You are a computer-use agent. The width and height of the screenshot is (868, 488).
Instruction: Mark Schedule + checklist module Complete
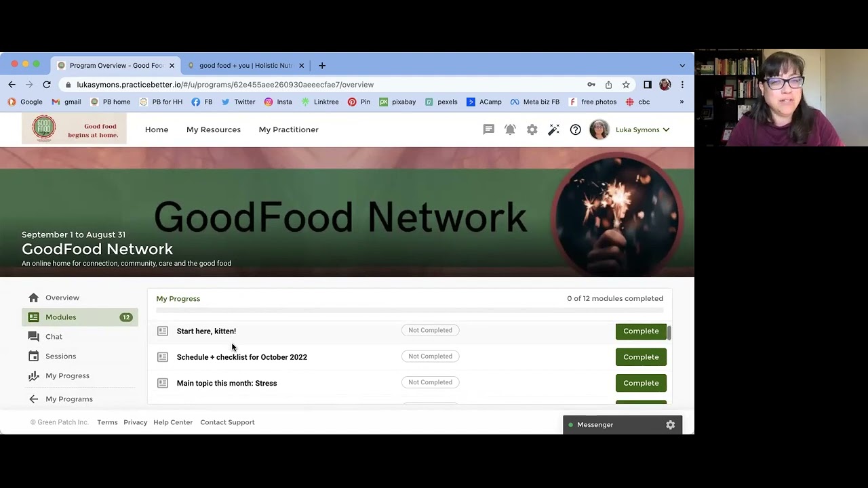click(x=641, y=357)
